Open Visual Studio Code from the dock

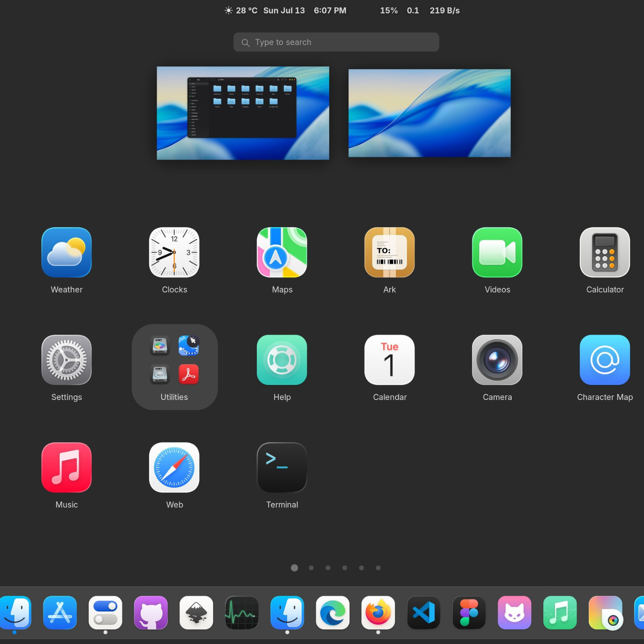point(423,613)
